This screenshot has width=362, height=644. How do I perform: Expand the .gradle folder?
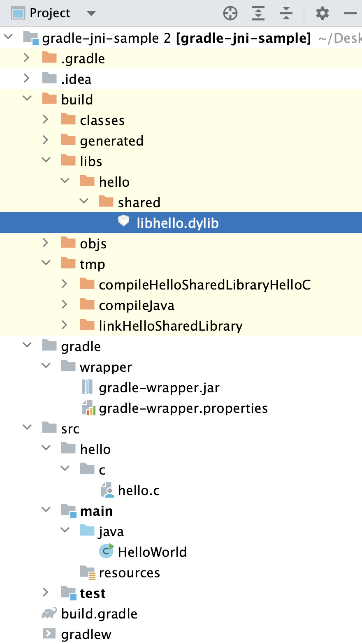[26, 58]
